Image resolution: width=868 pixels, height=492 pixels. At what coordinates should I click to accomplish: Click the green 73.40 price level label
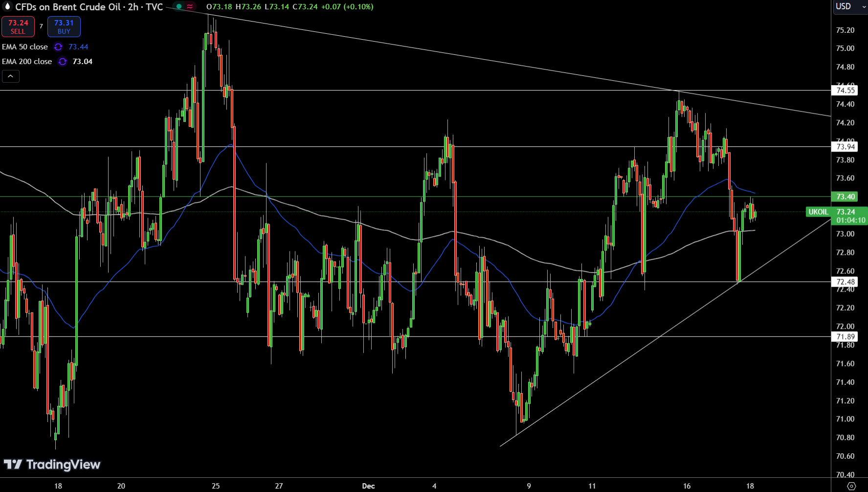click(845, 197)
